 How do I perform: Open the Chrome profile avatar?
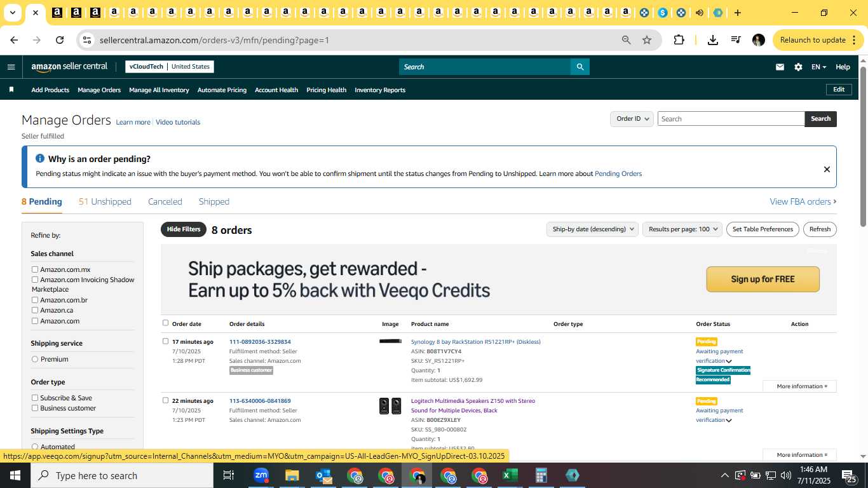[758, 40]
